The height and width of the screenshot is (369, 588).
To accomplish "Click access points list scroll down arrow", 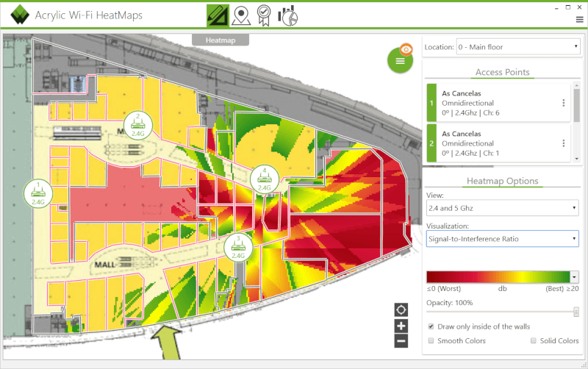I will (577, 159).
